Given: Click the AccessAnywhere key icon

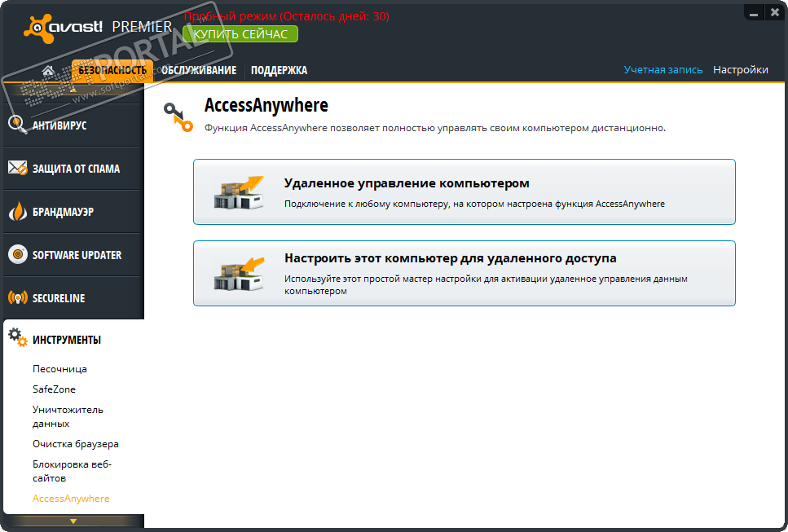Looking at the screenshot, I should (x=178, y=117).
